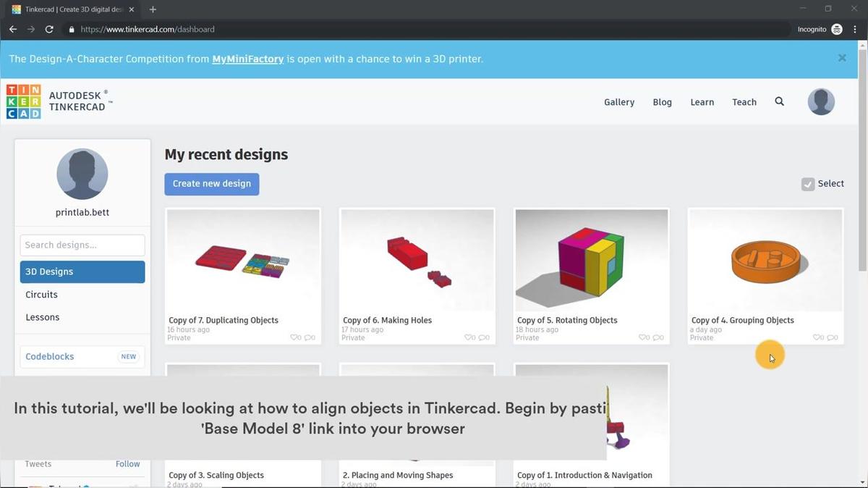Click the 'Create new design' button
The image size is (868, 488).
212,184
